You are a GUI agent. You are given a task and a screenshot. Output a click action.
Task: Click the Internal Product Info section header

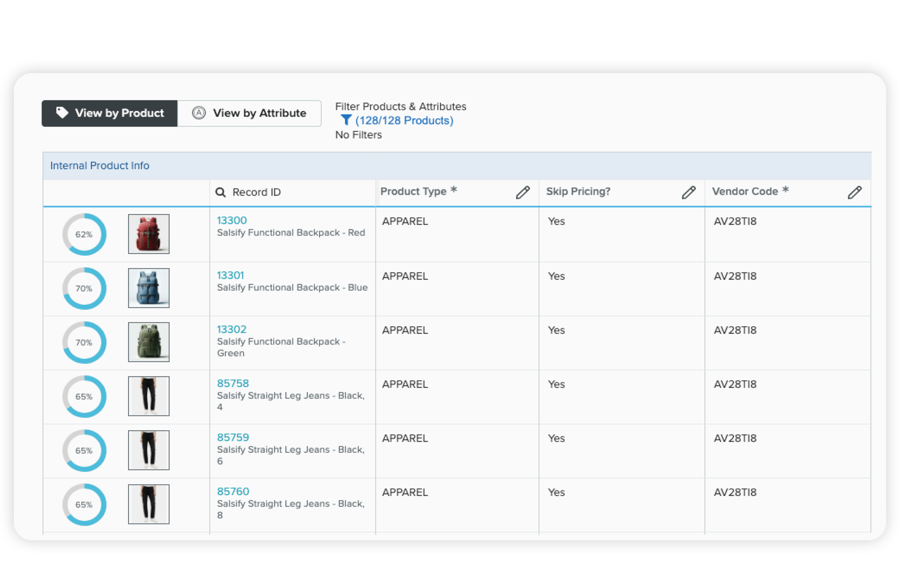coord(100,166)
